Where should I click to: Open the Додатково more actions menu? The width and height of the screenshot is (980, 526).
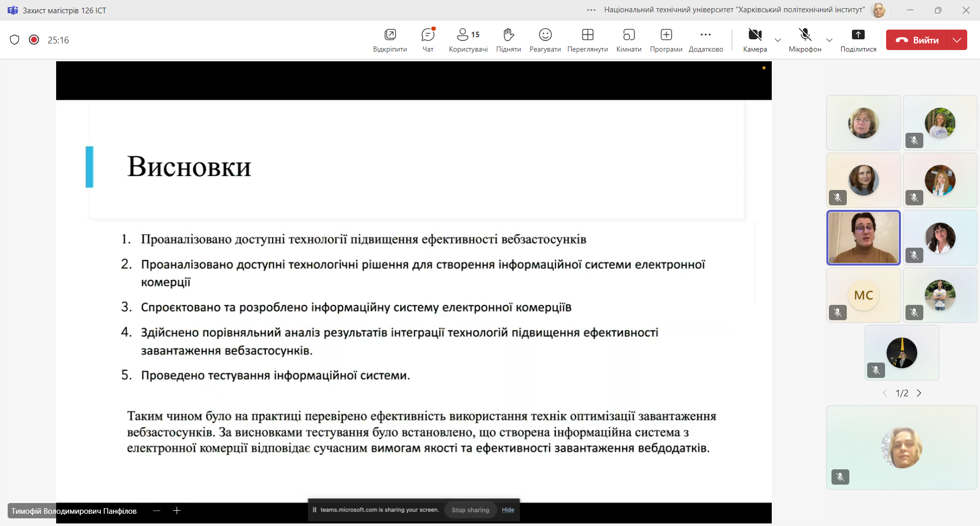pos(706,40)
